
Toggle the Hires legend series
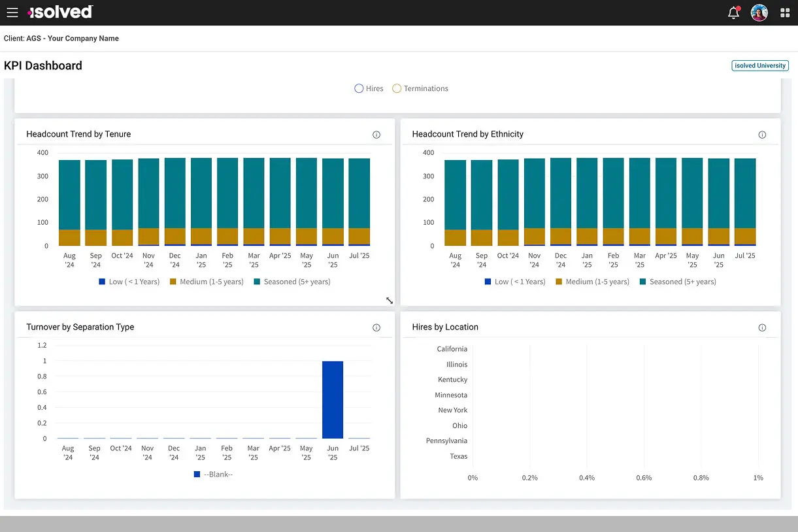pos(369,88)
